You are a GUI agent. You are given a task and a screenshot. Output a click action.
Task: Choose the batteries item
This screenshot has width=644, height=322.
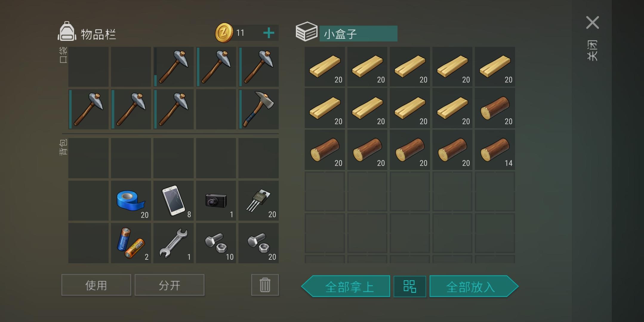click(x=131, y=243)
